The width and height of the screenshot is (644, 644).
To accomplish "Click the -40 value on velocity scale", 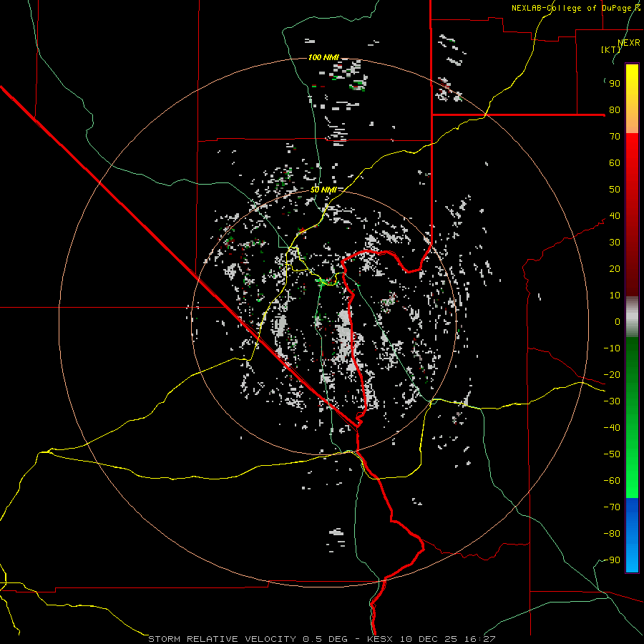I will 612,428.
